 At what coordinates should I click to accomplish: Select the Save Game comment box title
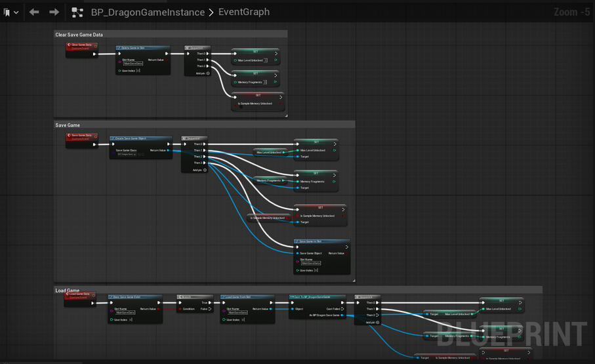point(68,125)
